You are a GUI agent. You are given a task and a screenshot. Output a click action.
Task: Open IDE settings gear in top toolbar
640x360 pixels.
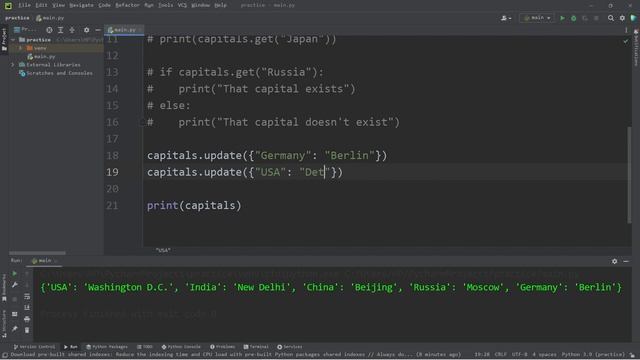[622, 18]
